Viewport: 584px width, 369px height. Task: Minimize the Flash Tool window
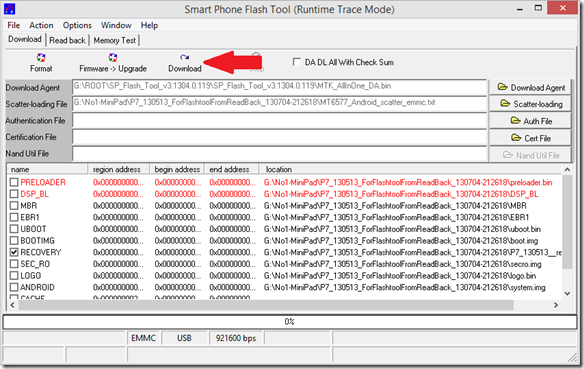520,8
